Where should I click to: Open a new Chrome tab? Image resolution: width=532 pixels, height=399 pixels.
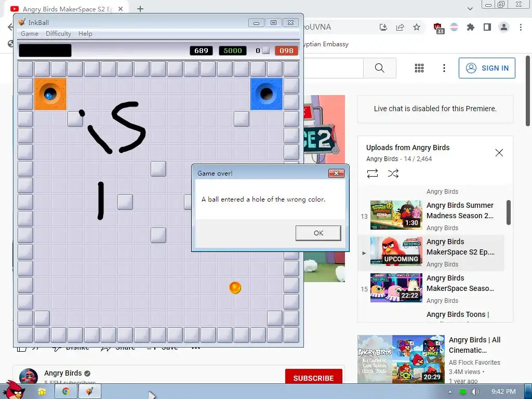(x=140, y=9)
